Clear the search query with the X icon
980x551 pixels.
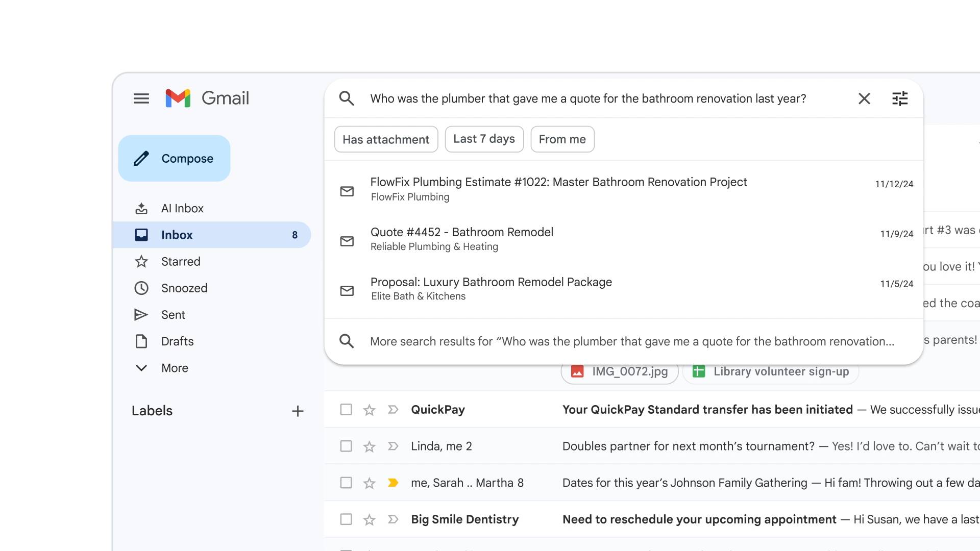pos(864,98)
